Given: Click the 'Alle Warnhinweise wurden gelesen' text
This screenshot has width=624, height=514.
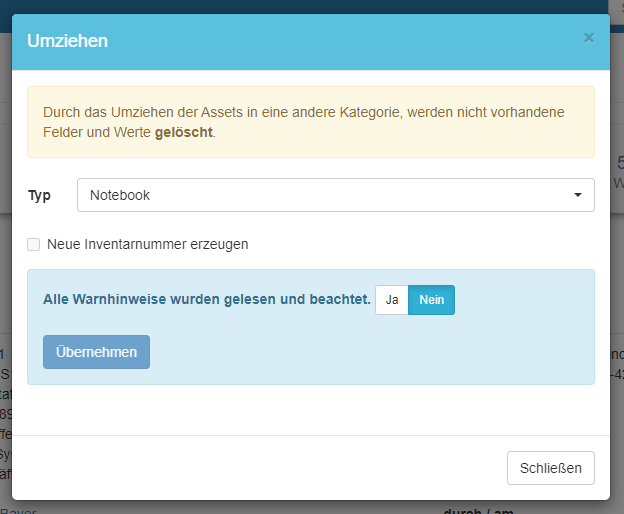Looking at the screenshot, I should pyautogui.click(x=207, y=299).
